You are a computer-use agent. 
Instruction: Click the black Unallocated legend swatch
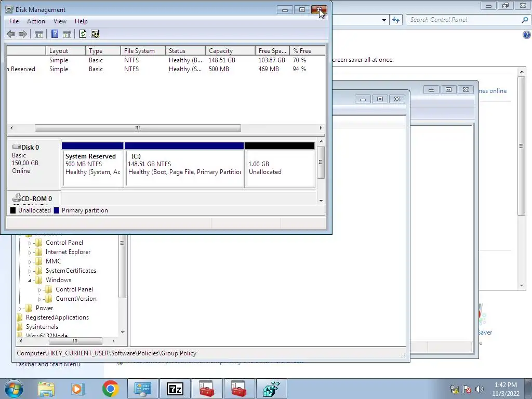(x=13, y=210)
